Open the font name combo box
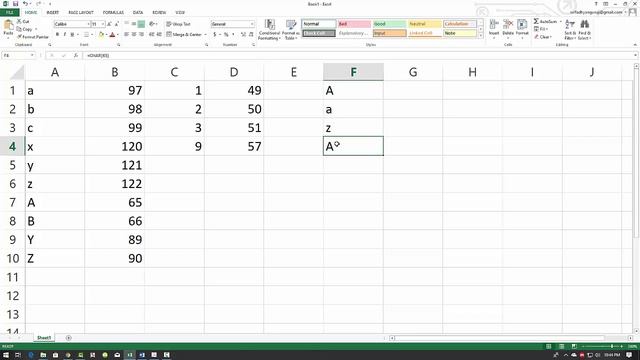 click(x=72, y=24)
